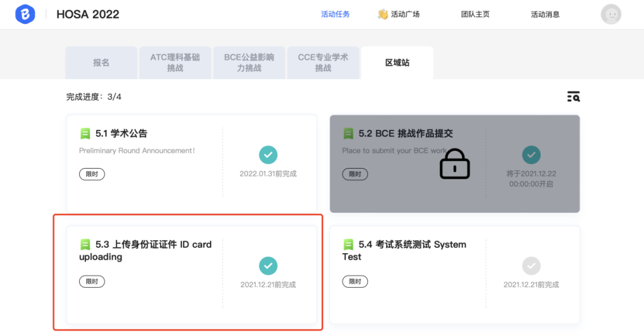
Task: Switch to the BCE公益影响力挑战 tab
Action: (x=249, y=63)
